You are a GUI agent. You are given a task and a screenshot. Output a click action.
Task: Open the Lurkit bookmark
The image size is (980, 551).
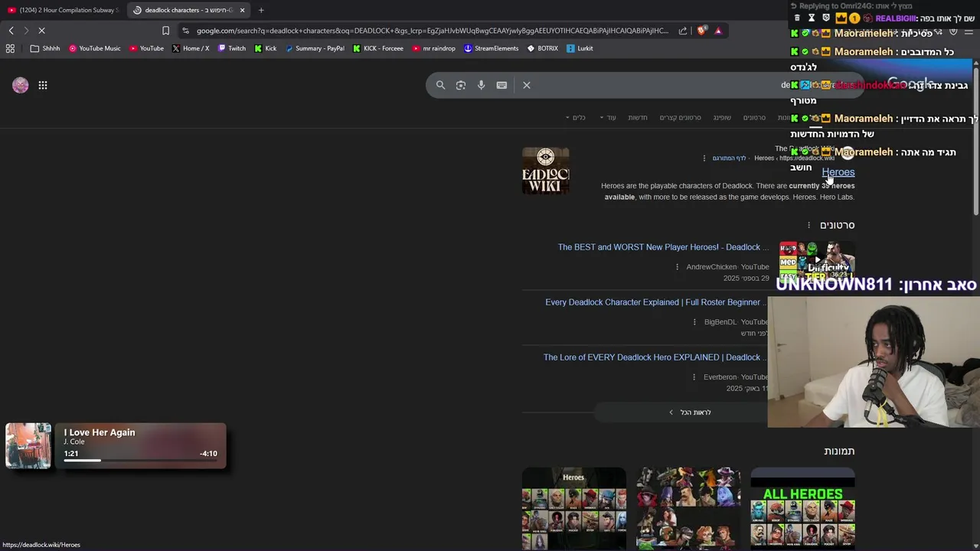point(580,48)
